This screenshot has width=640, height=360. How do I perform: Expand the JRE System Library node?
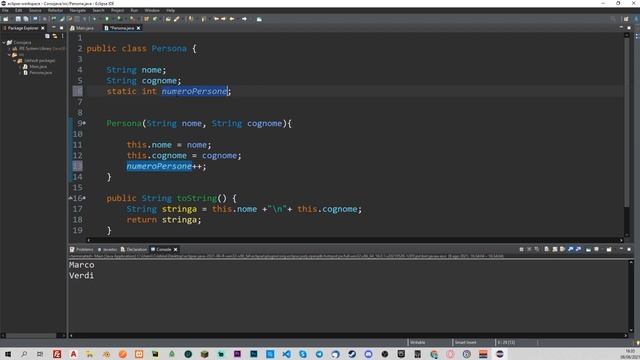tap(9, 49)
